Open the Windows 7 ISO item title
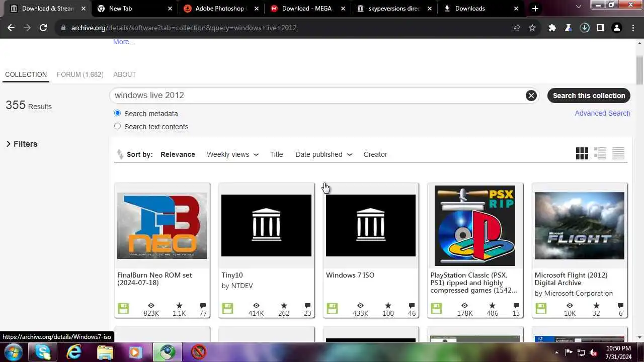The height and width of the screenshot is (362, 644). pos(350,275)
